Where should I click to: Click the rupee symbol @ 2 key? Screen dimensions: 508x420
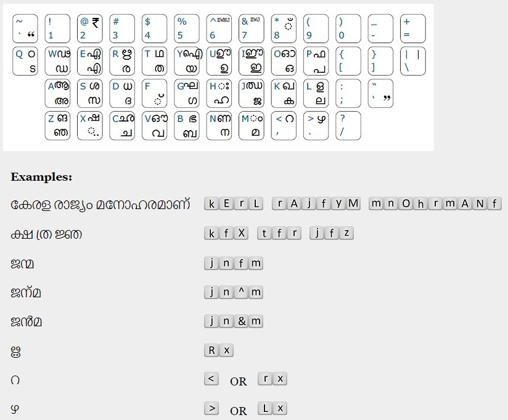tap(90, 28)
